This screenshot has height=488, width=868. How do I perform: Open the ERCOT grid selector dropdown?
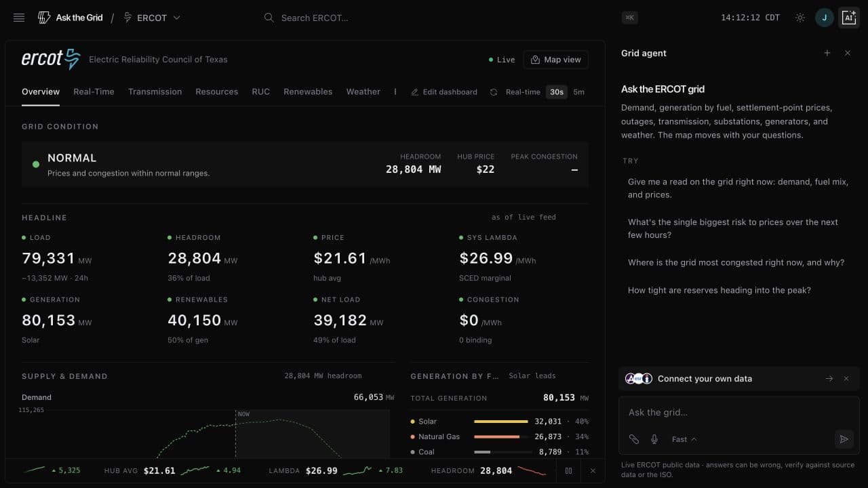tap(152, 18)
